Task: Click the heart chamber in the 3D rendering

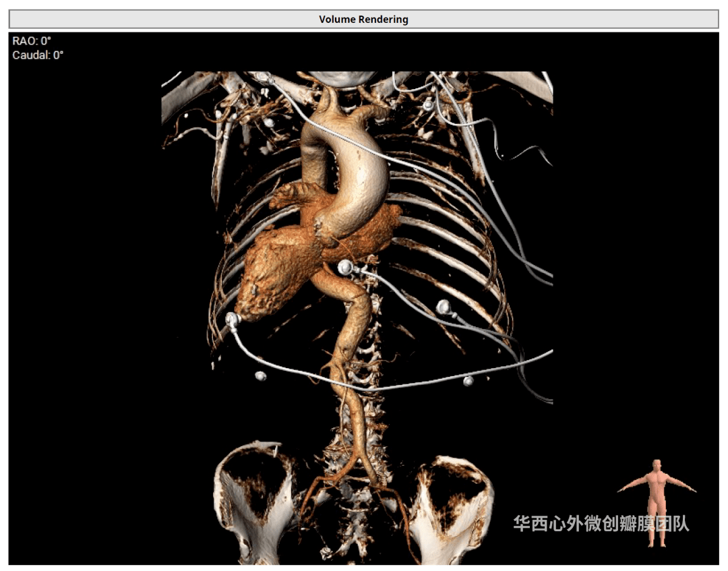Action: 273,273
